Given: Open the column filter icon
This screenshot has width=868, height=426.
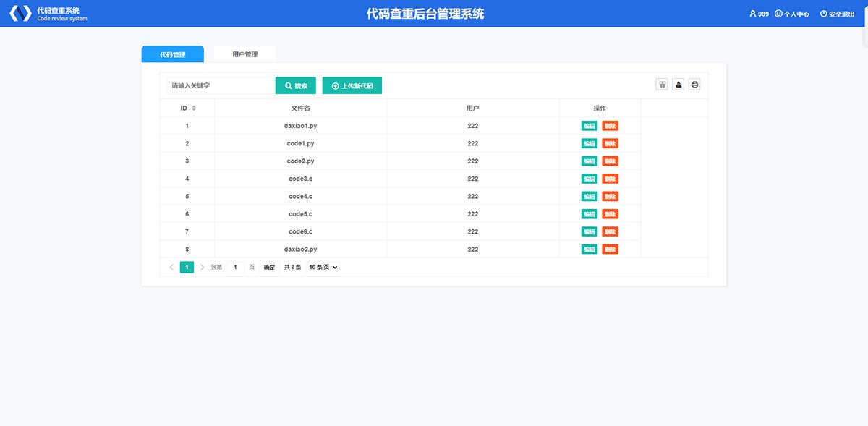Looking at the screenshot, I should (662, 85).
